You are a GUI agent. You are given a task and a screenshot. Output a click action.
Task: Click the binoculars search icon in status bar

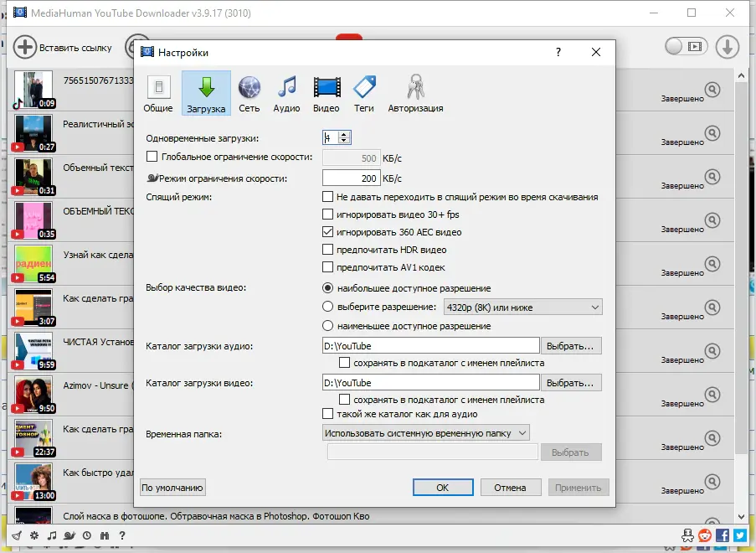point(105,535)
